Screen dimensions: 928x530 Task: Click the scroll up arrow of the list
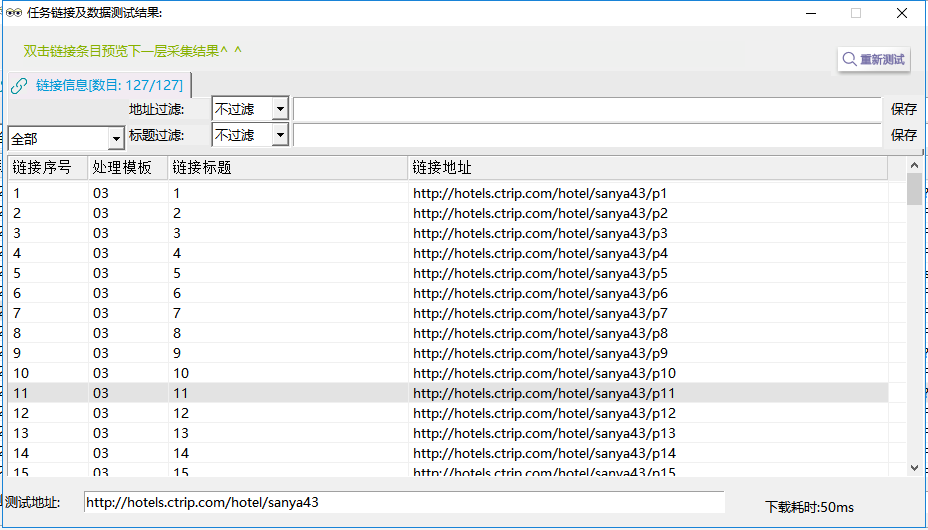(x=914, y=166)
